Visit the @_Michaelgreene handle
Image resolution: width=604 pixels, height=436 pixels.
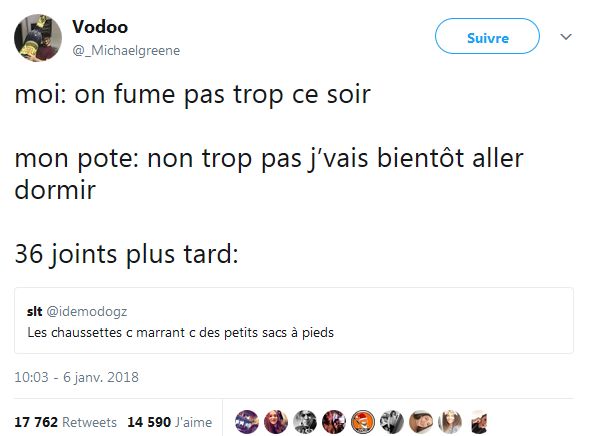(126, 50)
